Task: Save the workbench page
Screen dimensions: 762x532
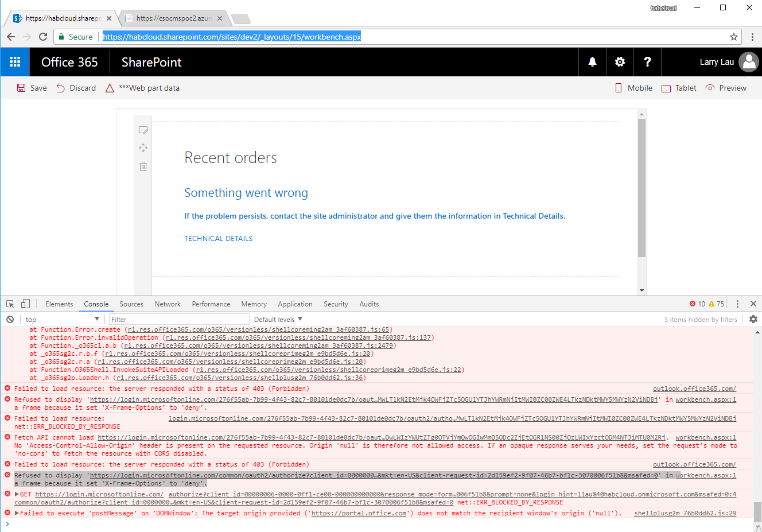Action: click(x=32, y=88)
